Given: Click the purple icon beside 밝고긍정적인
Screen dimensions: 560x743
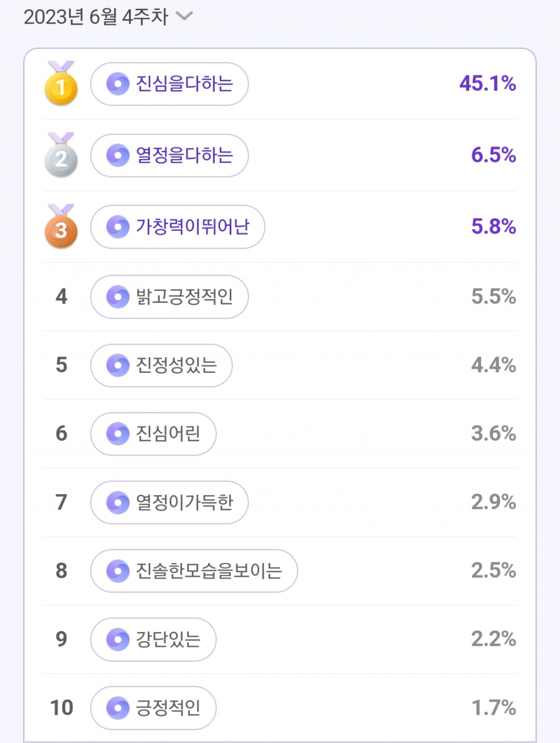Looking at the screenshot, I should 118,297.
